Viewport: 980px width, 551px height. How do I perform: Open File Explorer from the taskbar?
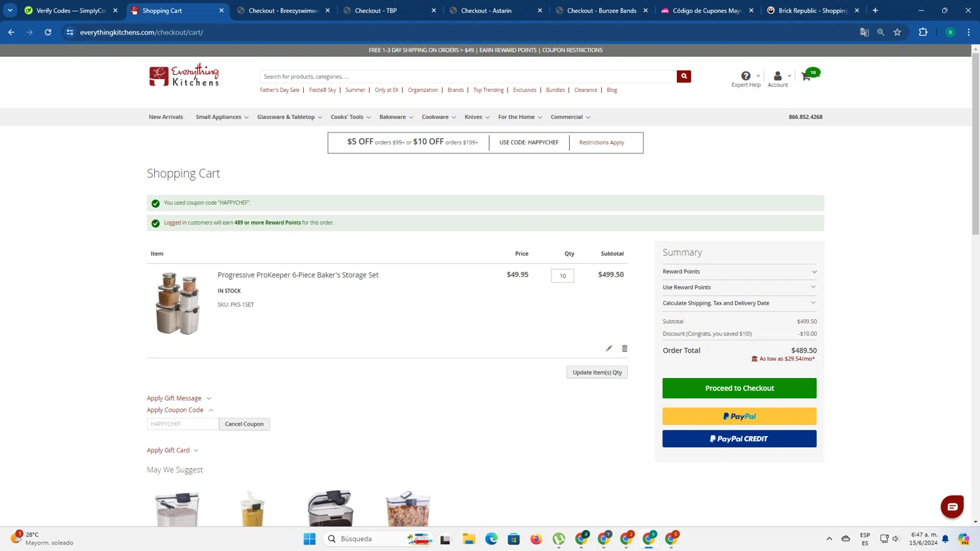tap(468, 539)
